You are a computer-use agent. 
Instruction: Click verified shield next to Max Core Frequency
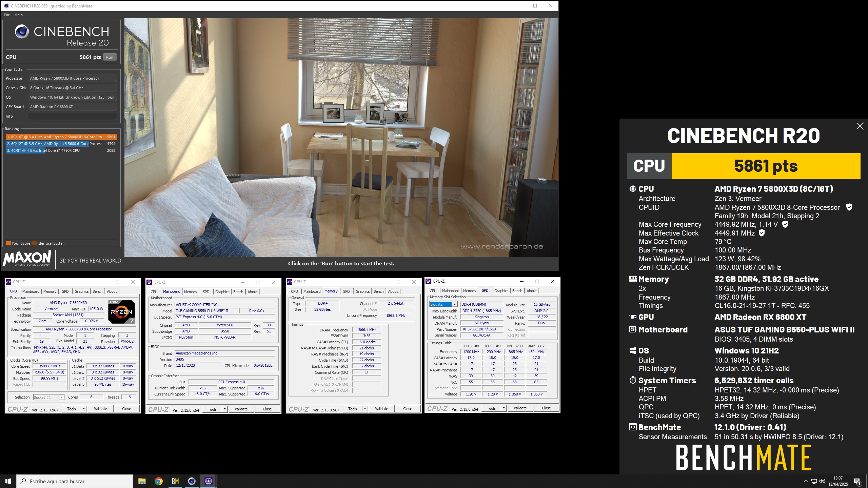[785, 224]
